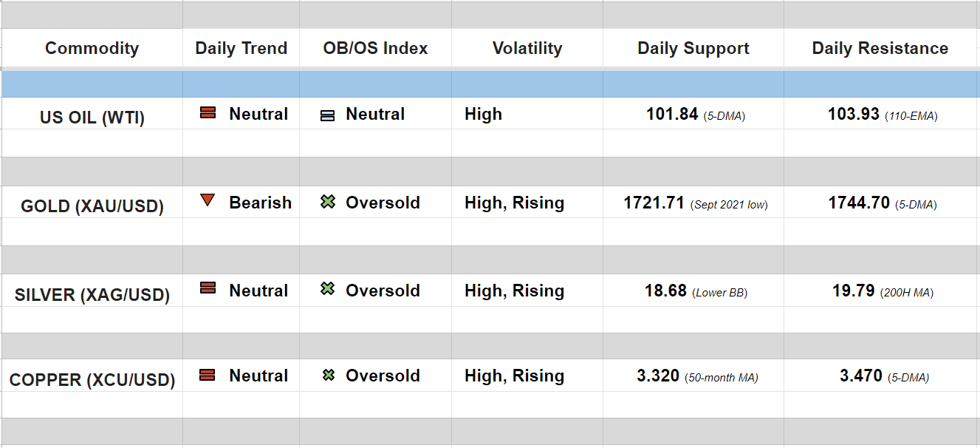Click the Daily Resistance column header
Viewport: 980px width, 448px height.
pos(880,48)
